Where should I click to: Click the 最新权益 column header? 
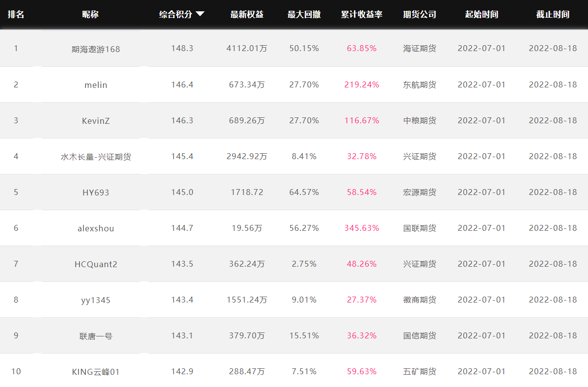(247, 14)
